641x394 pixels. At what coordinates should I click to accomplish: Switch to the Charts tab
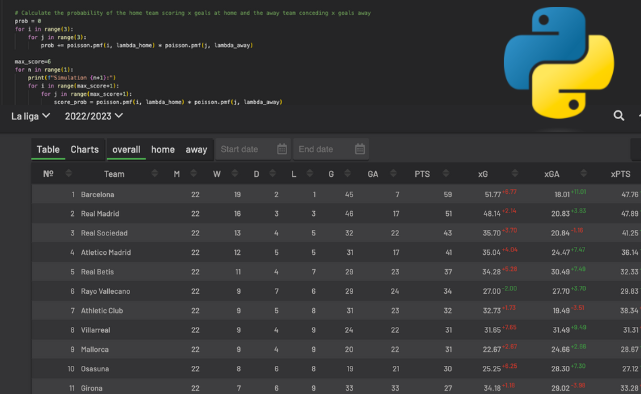point(85,150)
